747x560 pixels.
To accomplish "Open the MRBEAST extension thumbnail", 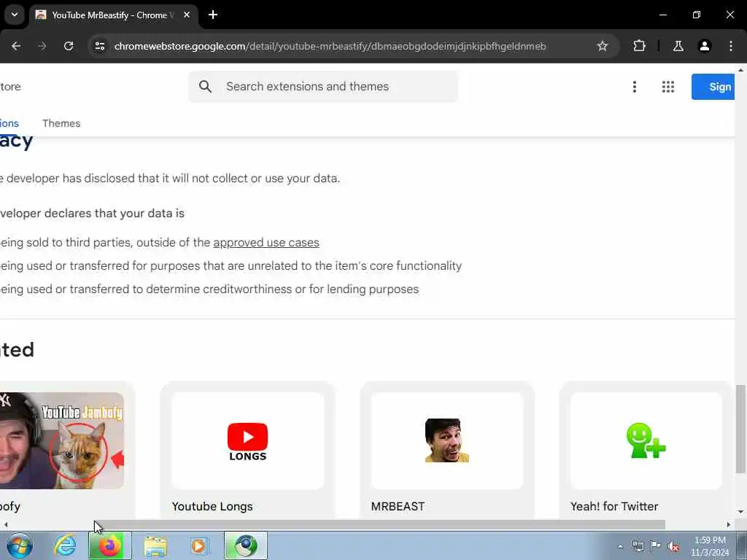I will [447, 440].
